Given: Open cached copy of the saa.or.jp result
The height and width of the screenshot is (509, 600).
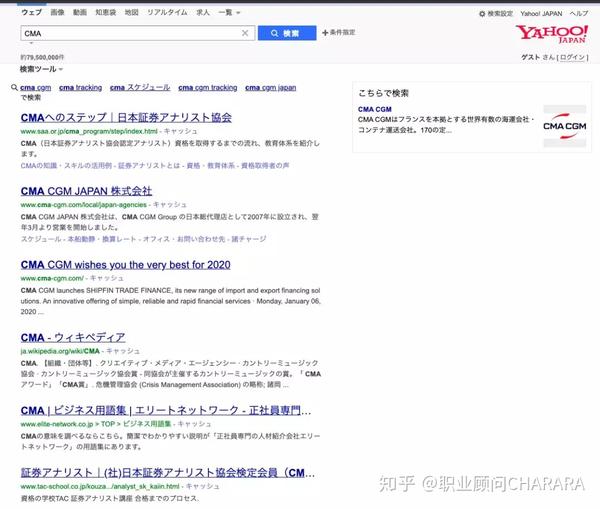Looking at the screenshot, I should click(180, 131).
